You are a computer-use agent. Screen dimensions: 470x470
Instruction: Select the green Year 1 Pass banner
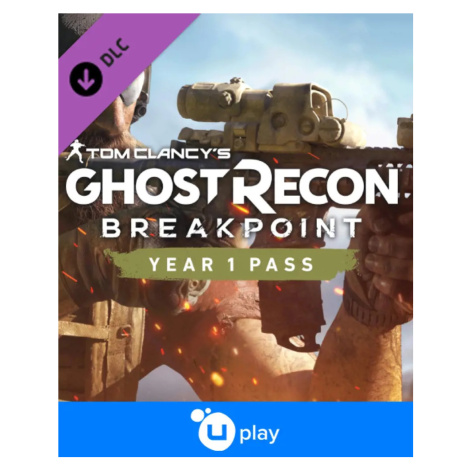(231, 264)
